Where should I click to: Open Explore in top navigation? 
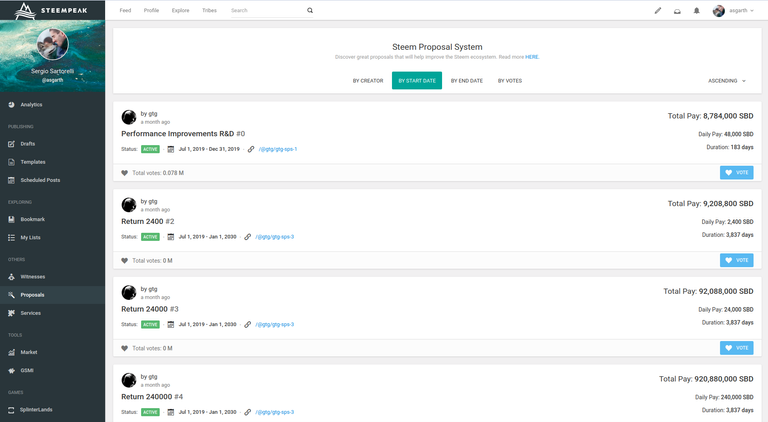coord(180,10)
